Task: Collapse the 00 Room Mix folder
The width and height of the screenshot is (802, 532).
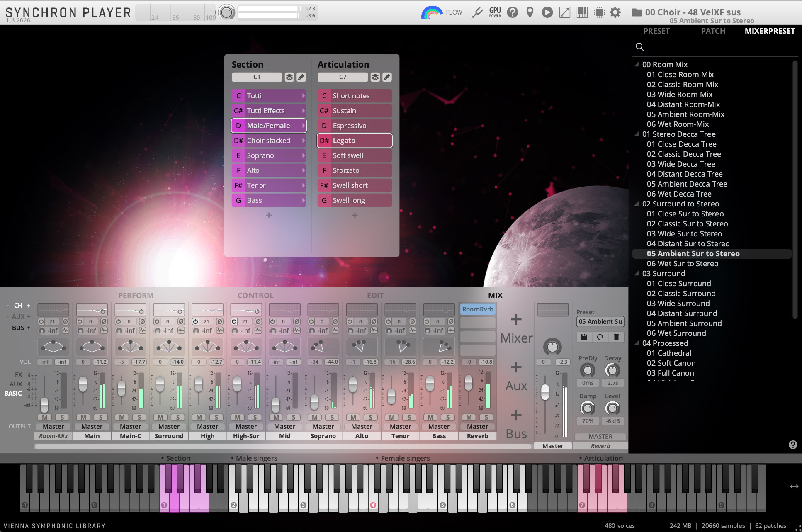Action: point(637,65)
